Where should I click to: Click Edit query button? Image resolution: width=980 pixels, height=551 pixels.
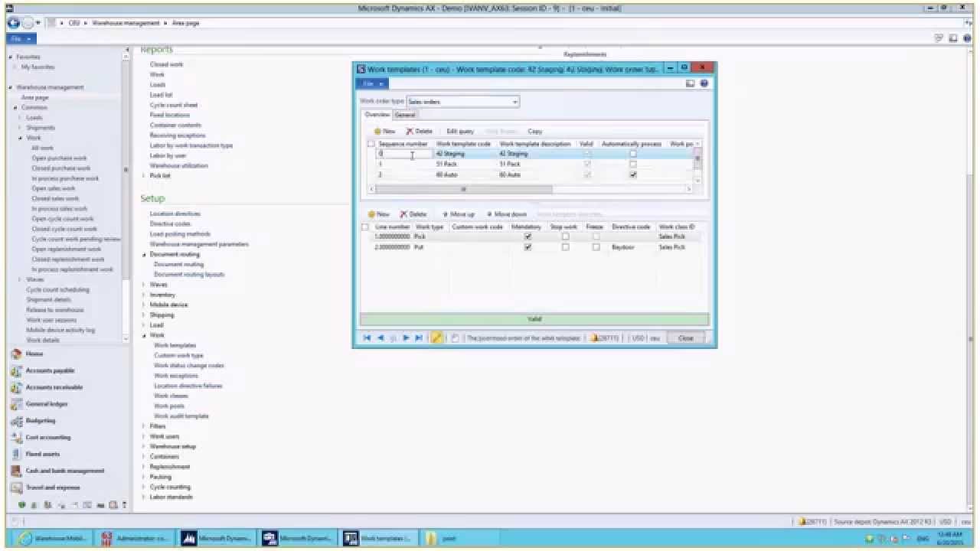460,131
